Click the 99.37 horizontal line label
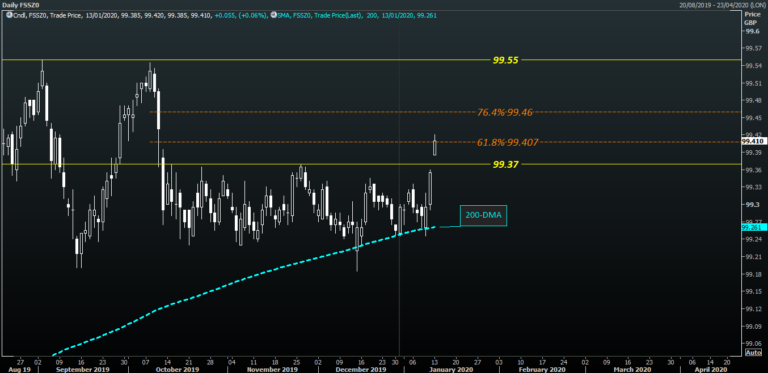The height and width of the screenshot is (373, 768). point(505,164)
